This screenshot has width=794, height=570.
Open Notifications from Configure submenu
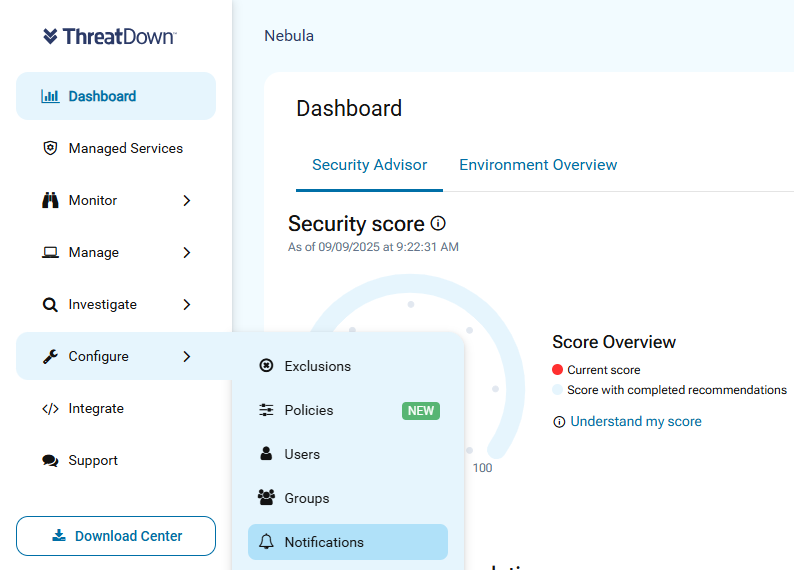[x=348, y=542]
